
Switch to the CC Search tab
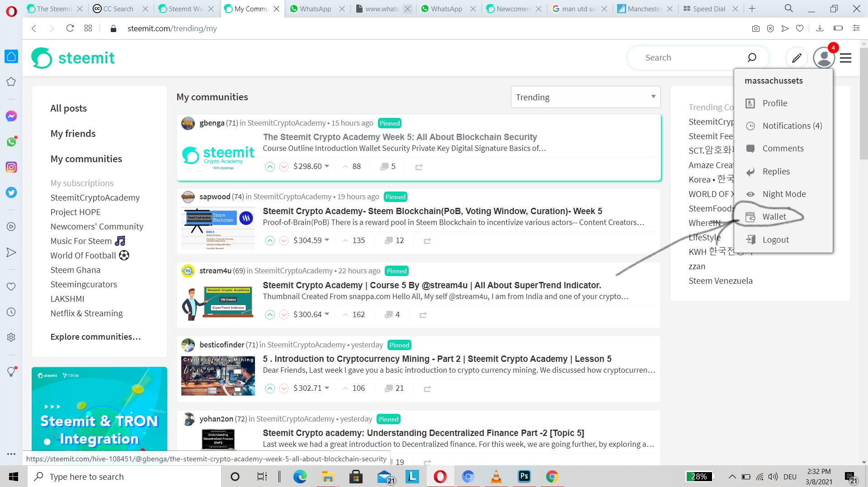[118, 9]
